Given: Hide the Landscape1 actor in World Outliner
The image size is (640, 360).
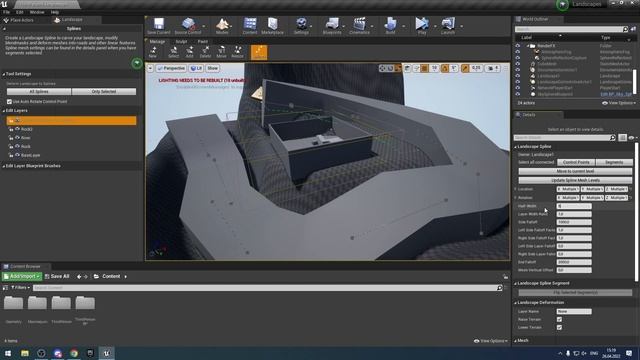Looking at the screenshot, I should (518, 76).
